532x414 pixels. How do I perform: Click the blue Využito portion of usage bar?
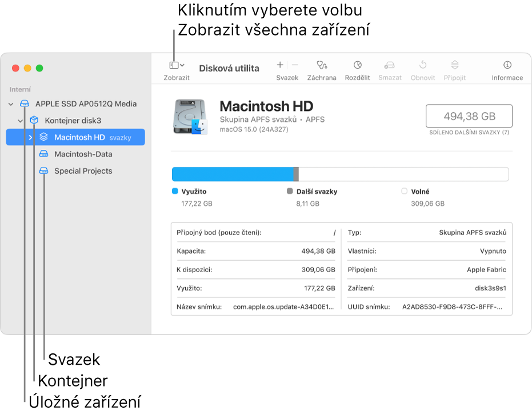[x=233, y=174]
